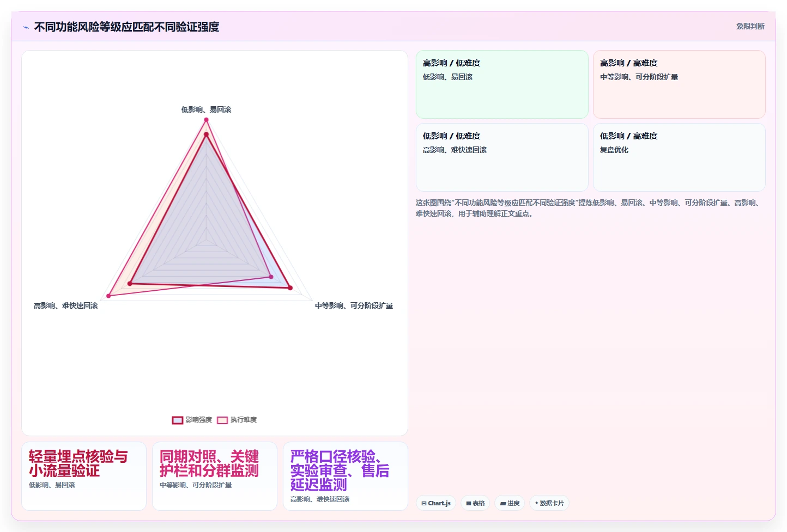This screenshot has height=532, width=787.
Task: Select the 执行难度 point at the chart's top vertex
Action: 206,120
